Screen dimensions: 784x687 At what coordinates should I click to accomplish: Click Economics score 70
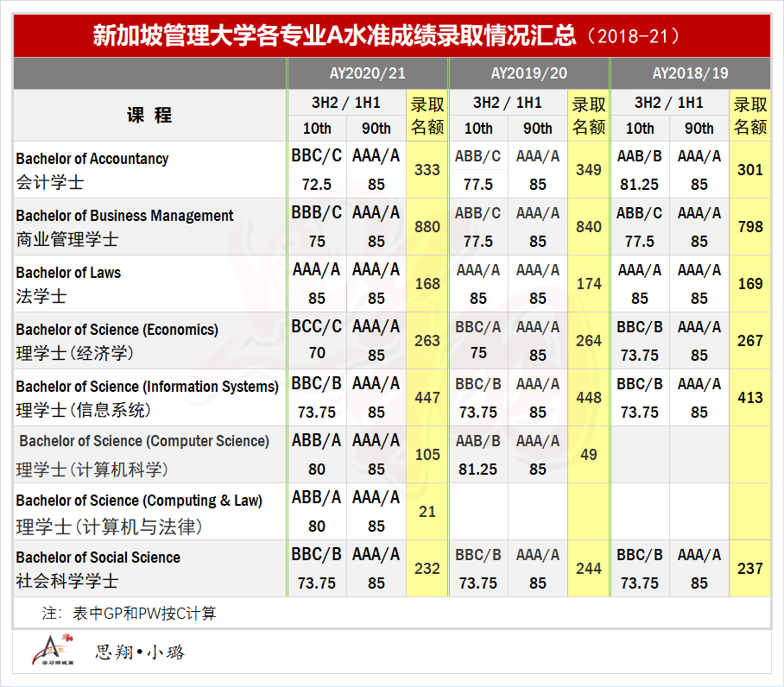pyautogui.click(x=317, y=353)
